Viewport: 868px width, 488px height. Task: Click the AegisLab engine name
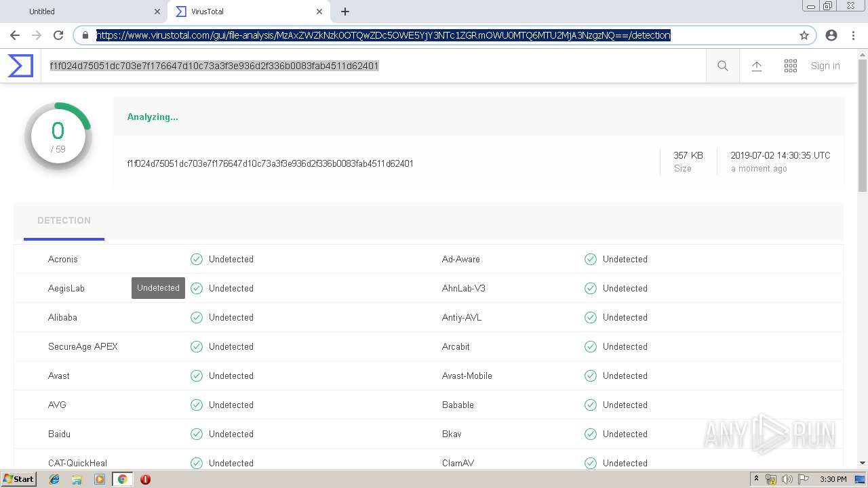(66, 288)
